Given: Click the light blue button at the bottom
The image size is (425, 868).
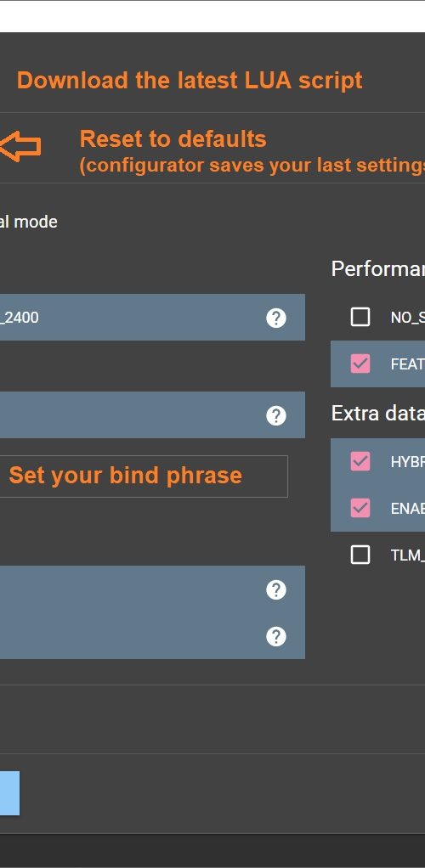Looking at the screenshot, I should (9, 793).
